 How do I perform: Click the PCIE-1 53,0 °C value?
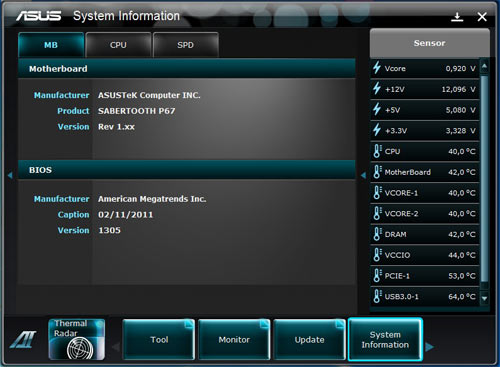pos(462,276)
